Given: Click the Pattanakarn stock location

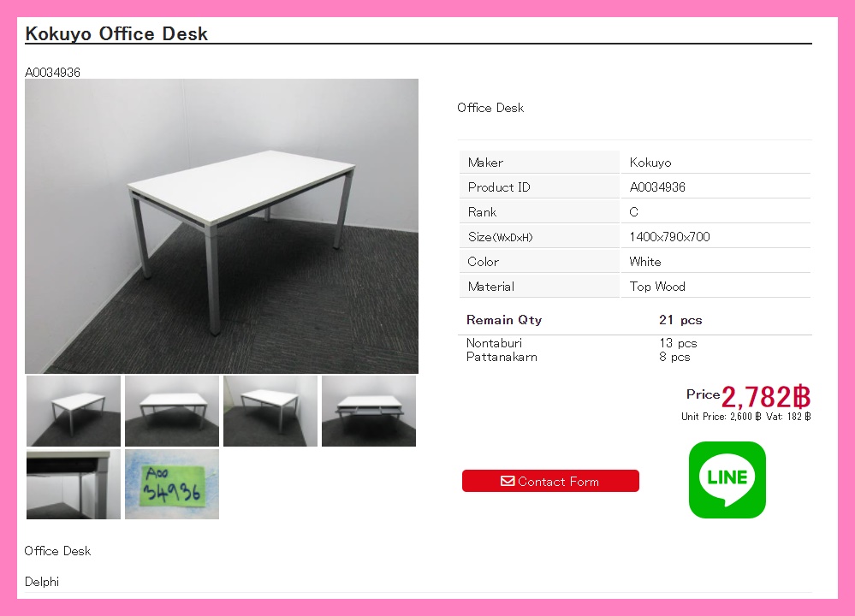Looking at the screenshot, I should pos(502,357).
